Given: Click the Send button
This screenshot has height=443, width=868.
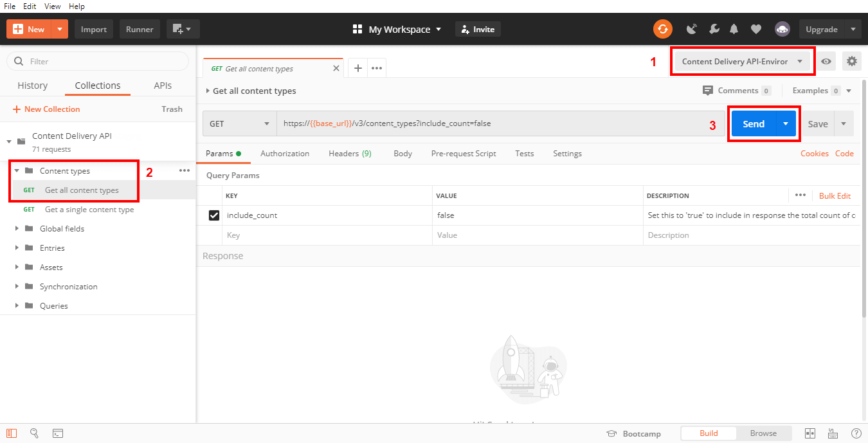Looking at the screenshot, I should point(753,123).
